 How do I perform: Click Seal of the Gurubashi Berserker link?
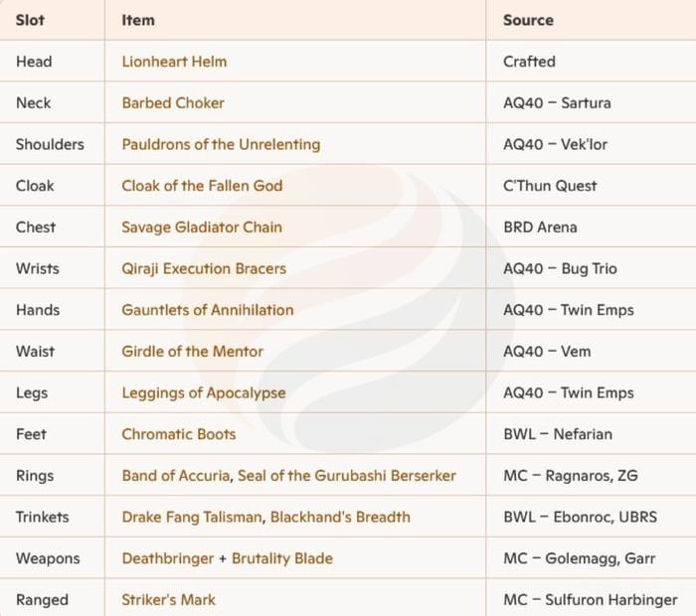(x=347, y=476)
